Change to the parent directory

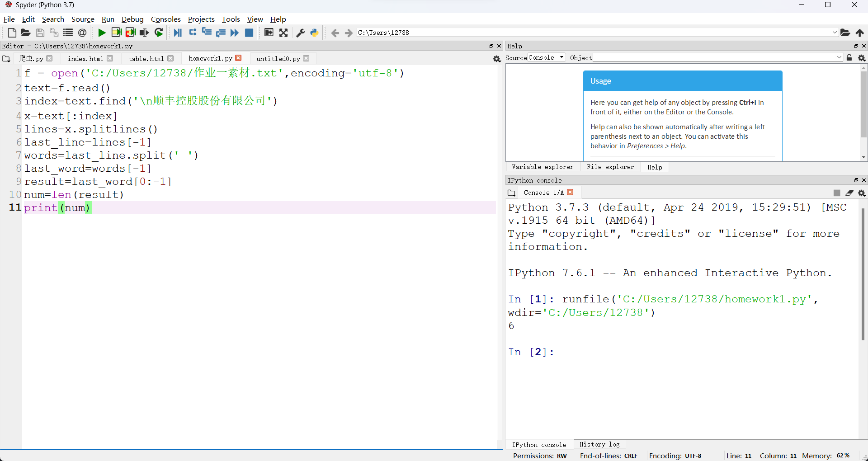pyautogui.click(x=859, y=33)
